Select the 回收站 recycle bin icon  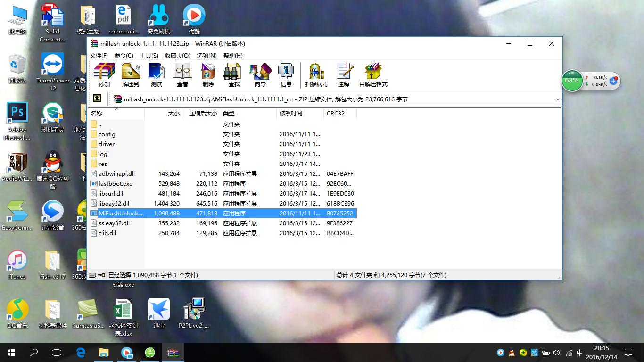17,69
